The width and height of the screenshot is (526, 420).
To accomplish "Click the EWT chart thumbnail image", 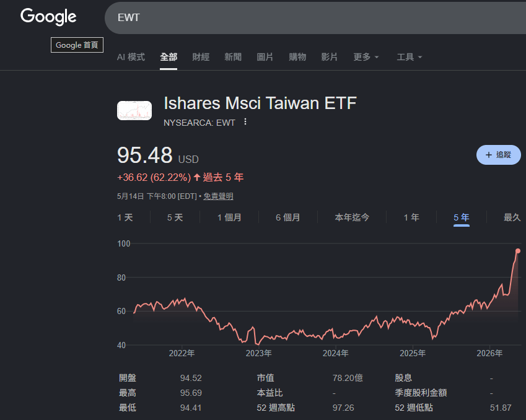I will 134,110.
